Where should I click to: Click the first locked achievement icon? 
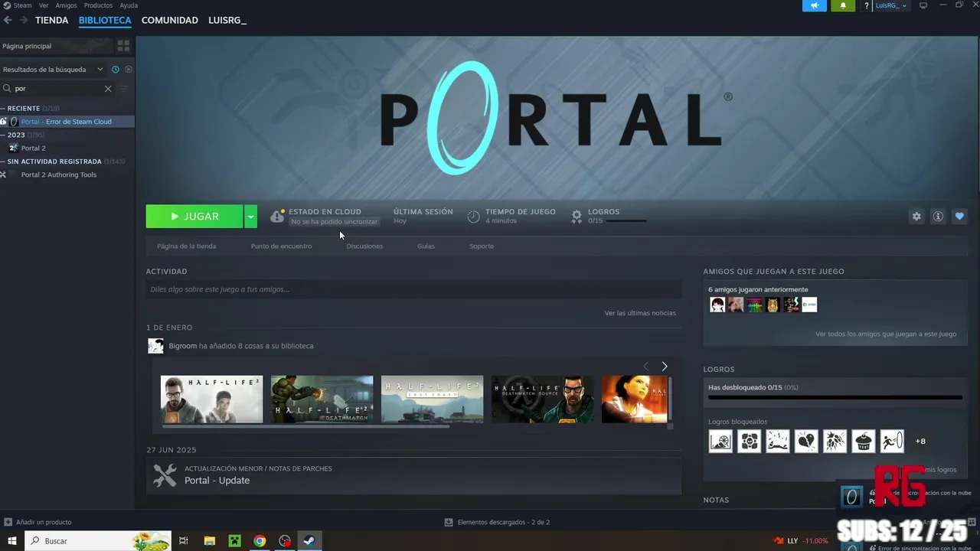pos(720,442)
